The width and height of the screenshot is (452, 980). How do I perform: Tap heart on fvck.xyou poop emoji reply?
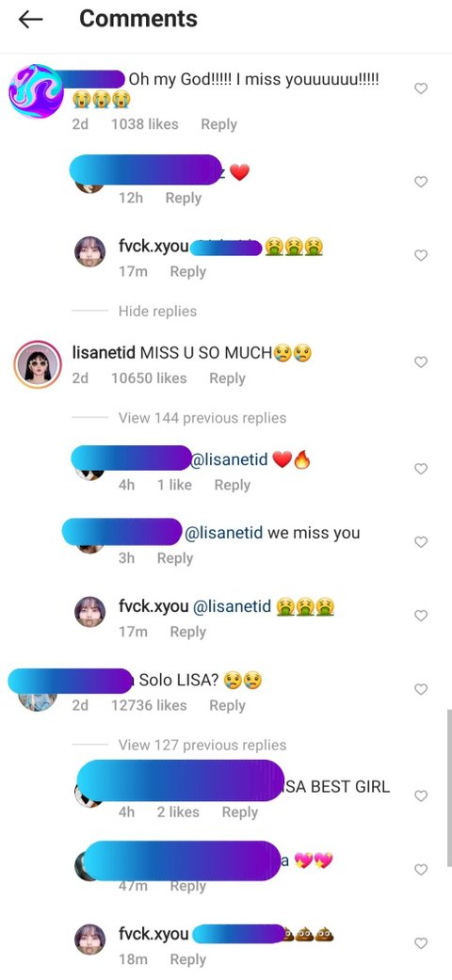tap(421, 943)
